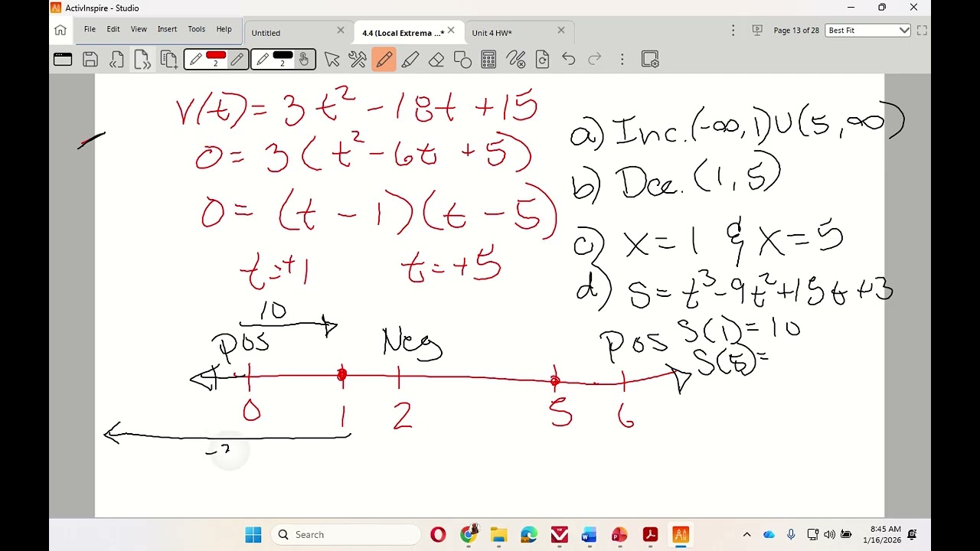
Task: Click the taskbar Search box
Action: pos(347,534)
